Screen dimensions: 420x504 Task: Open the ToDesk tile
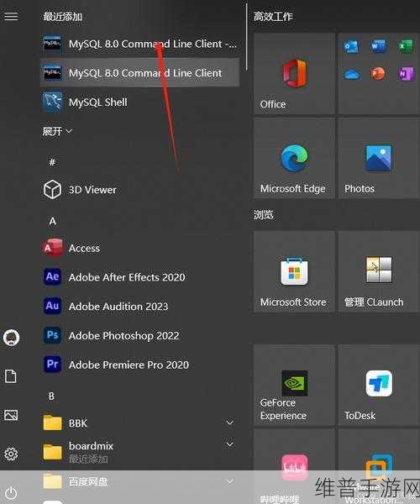(x=379, y=385)
